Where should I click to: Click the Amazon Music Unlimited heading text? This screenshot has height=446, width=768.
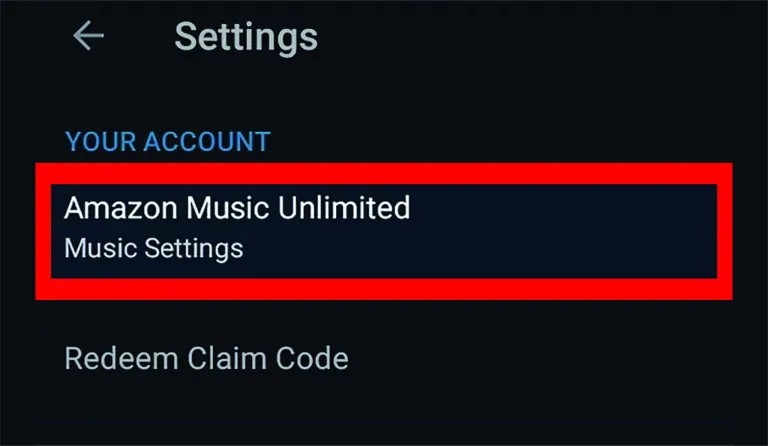[x=237, y=208]
